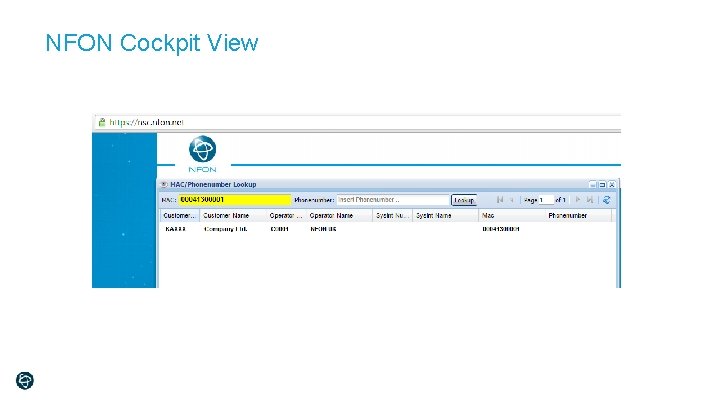720x405 pixels.
Task: Minimize the MAC/Phonenumber Lookup window
Action: 593,185
